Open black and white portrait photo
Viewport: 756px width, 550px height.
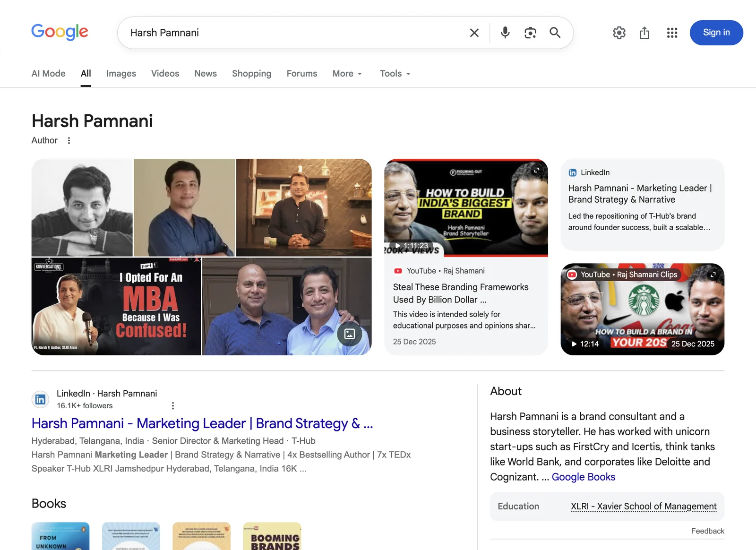(x=82, y=207)
